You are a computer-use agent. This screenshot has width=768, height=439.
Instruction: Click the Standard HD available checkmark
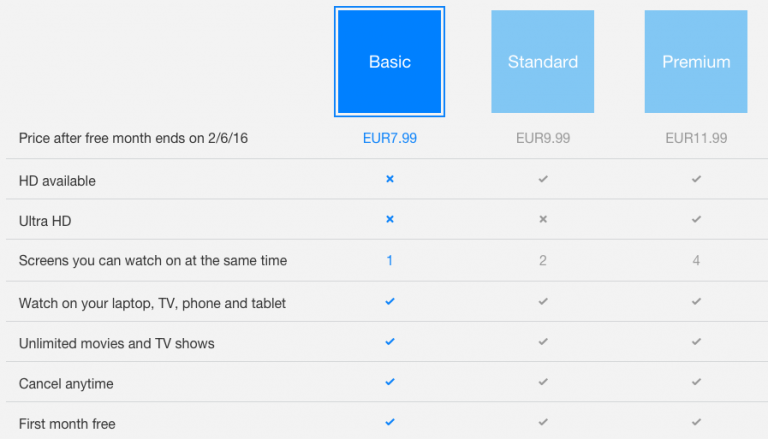tap(543, 179)
